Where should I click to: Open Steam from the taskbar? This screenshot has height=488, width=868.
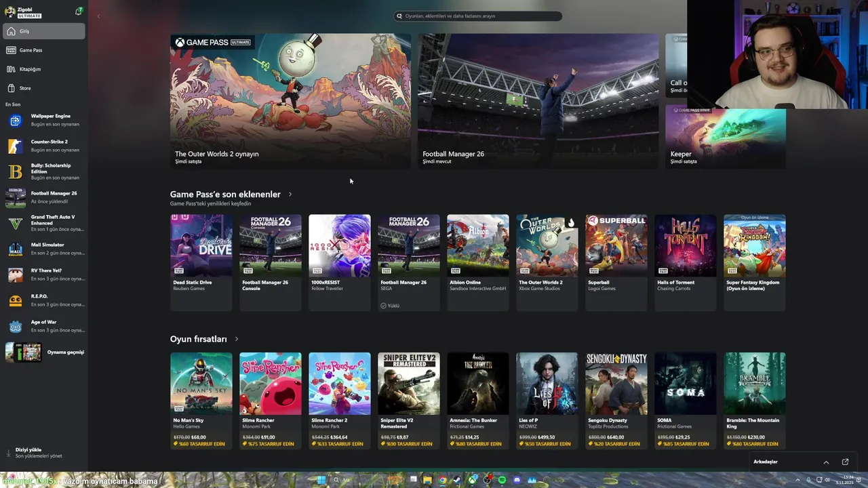pos(457,481)
